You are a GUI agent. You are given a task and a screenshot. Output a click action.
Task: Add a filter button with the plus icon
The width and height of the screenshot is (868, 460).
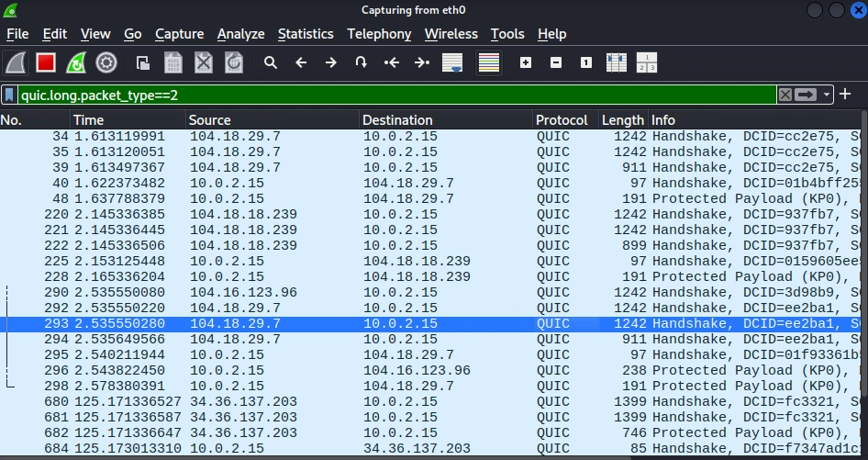pos(845,95)
